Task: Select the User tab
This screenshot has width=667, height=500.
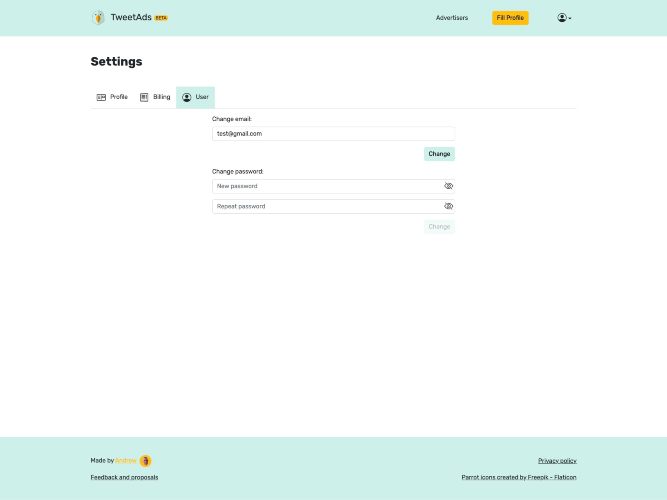Action: (x=195, y=97)
